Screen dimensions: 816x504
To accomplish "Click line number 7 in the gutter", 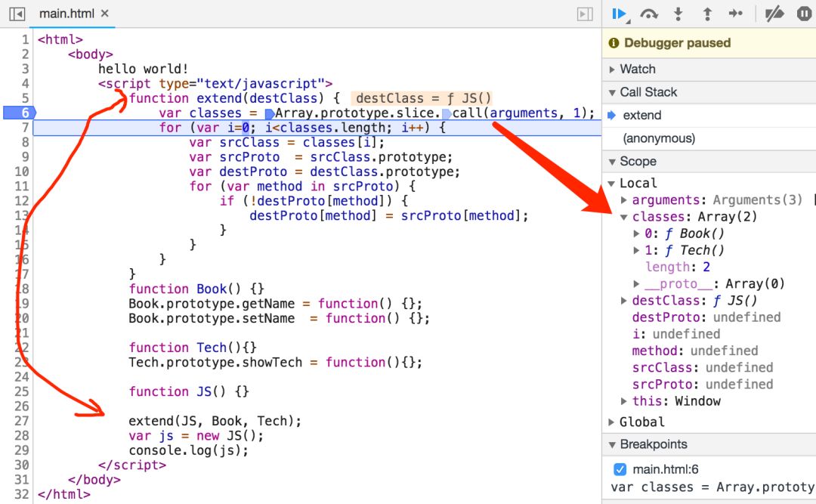I will 24,128.
